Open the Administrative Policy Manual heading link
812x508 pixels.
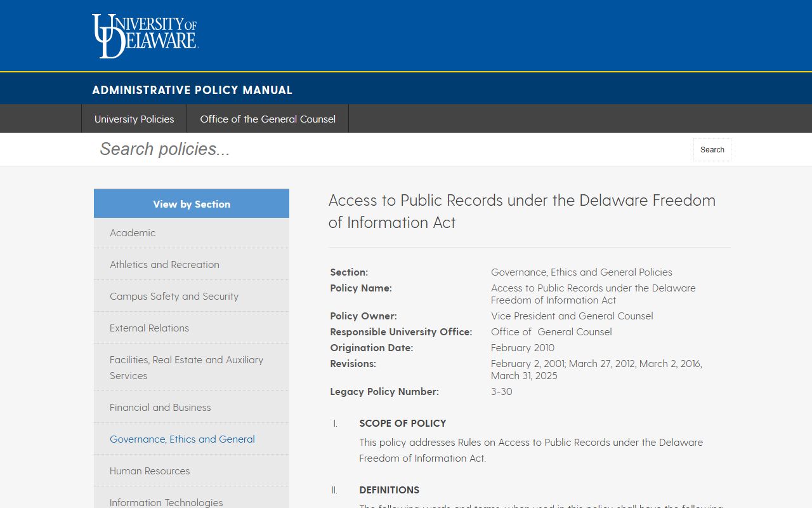click(x=192, y=90)
